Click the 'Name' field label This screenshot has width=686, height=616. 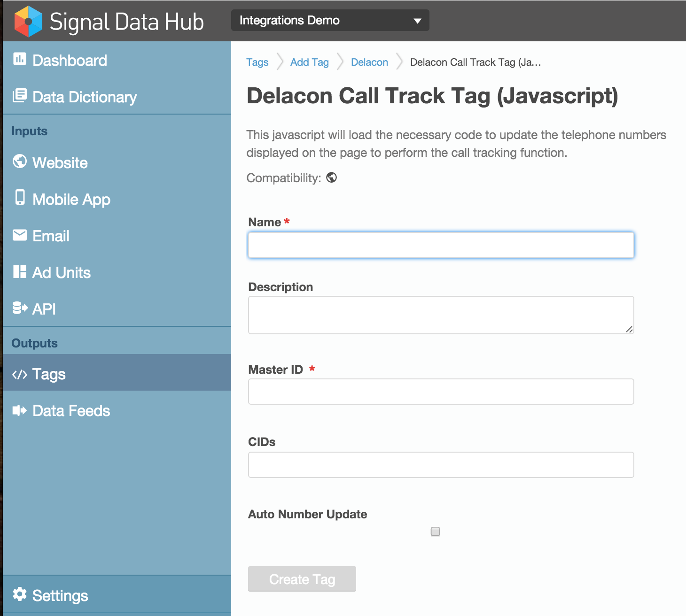pyautogui.click(x=265, y=222)
